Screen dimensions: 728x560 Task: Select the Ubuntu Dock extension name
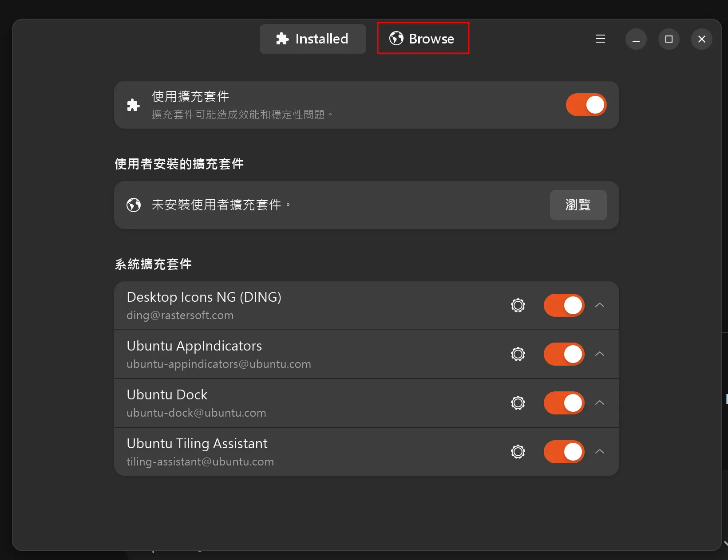(x=167, y=394)
